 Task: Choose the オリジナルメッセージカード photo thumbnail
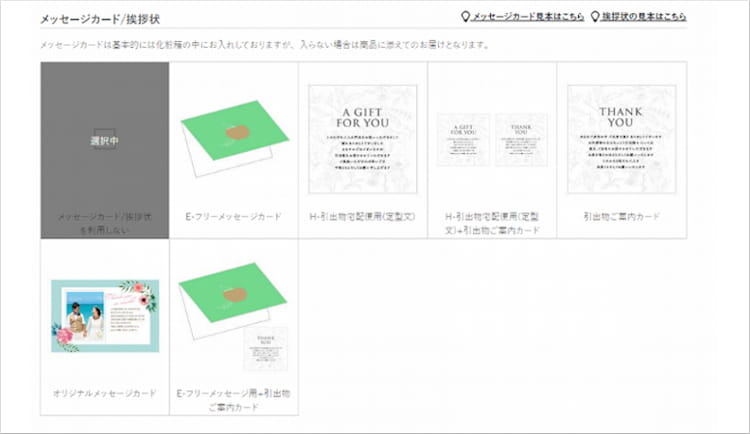105,316
